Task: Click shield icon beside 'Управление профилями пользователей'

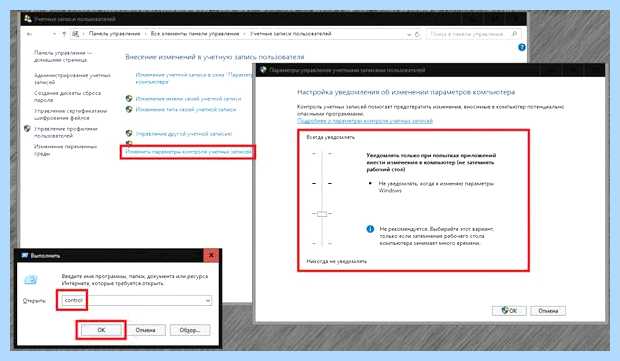Action: click(x=27, y=129)
